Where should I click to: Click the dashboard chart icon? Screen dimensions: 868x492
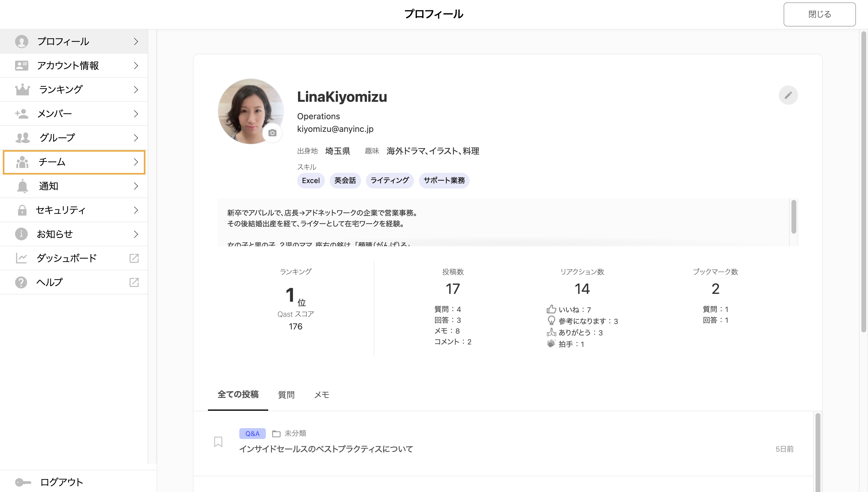(21, 258)
